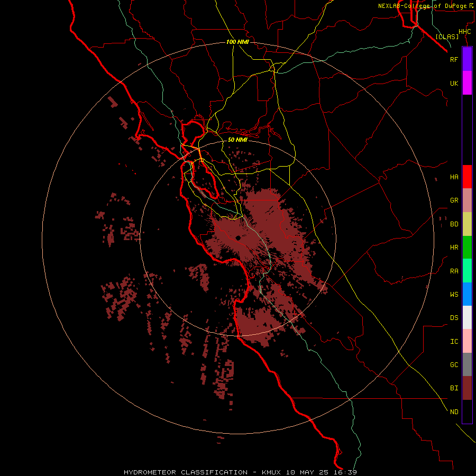
Task: Click the RF legend label
Action: [454, 59]
